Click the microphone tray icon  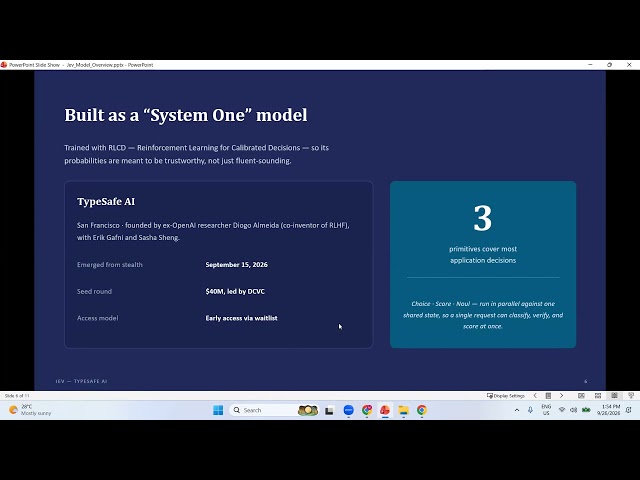click(530, 410)
